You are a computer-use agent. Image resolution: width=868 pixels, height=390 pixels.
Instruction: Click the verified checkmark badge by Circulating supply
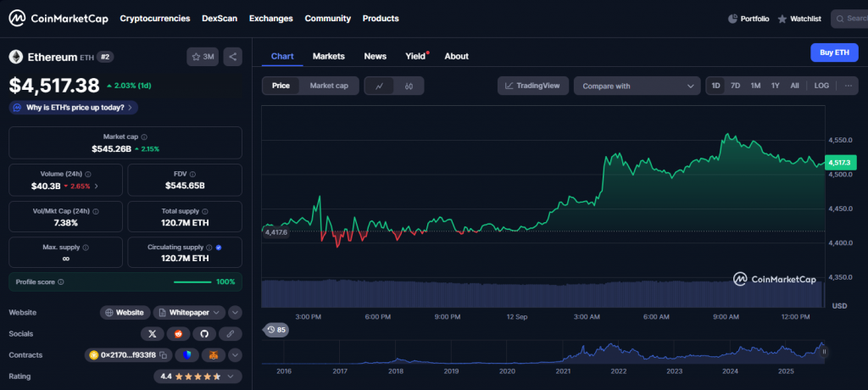[218, 248]
